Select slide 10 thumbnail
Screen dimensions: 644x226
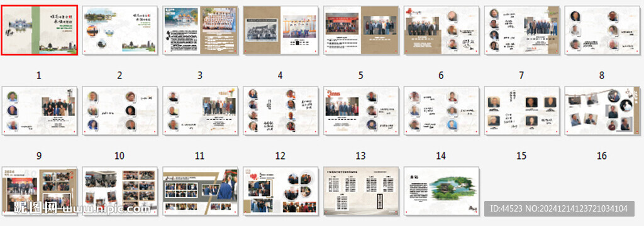click(x=119, y=110)
